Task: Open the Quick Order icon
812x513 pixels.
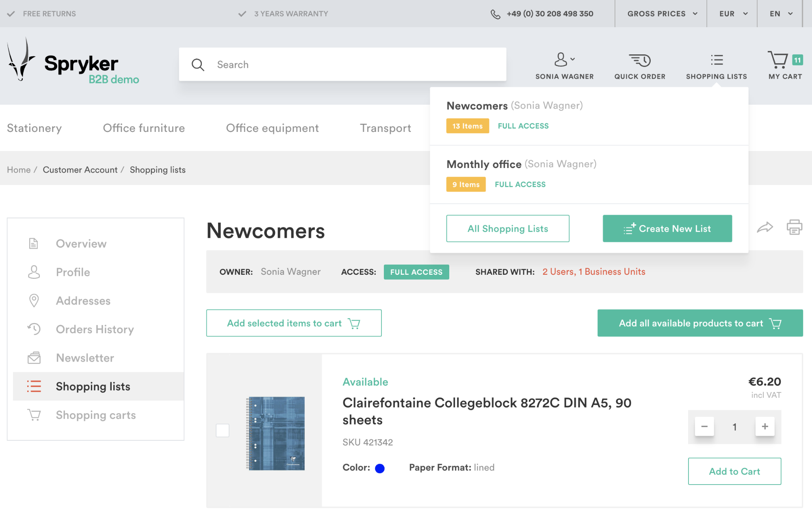Action: 639,61
